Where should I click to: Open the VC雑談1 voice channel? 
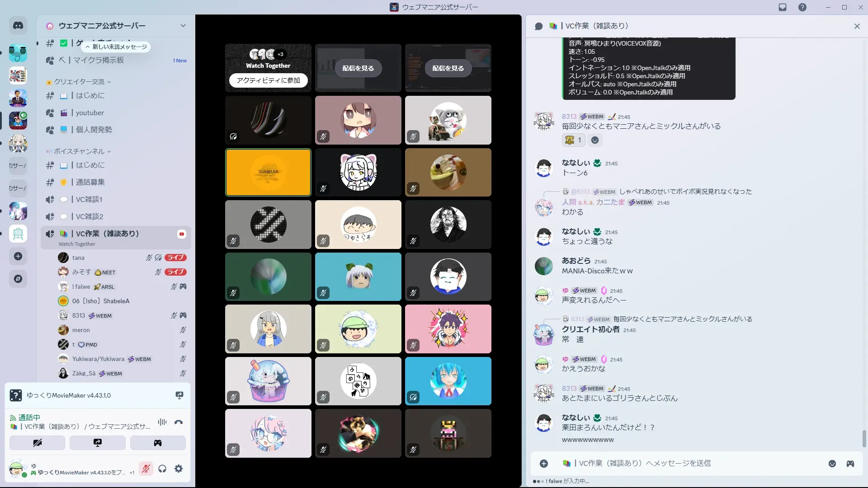click(89, 199)
